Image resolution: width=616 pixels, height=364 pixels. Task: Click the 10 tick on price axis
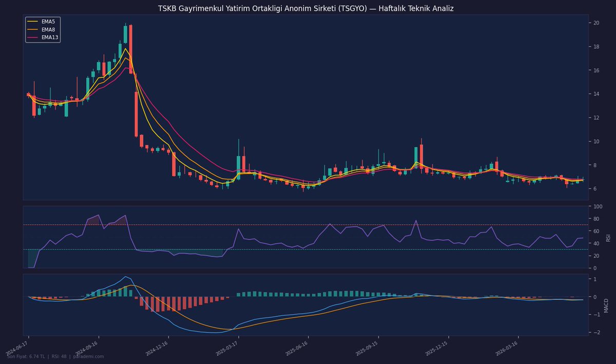[x=596, y=141]
